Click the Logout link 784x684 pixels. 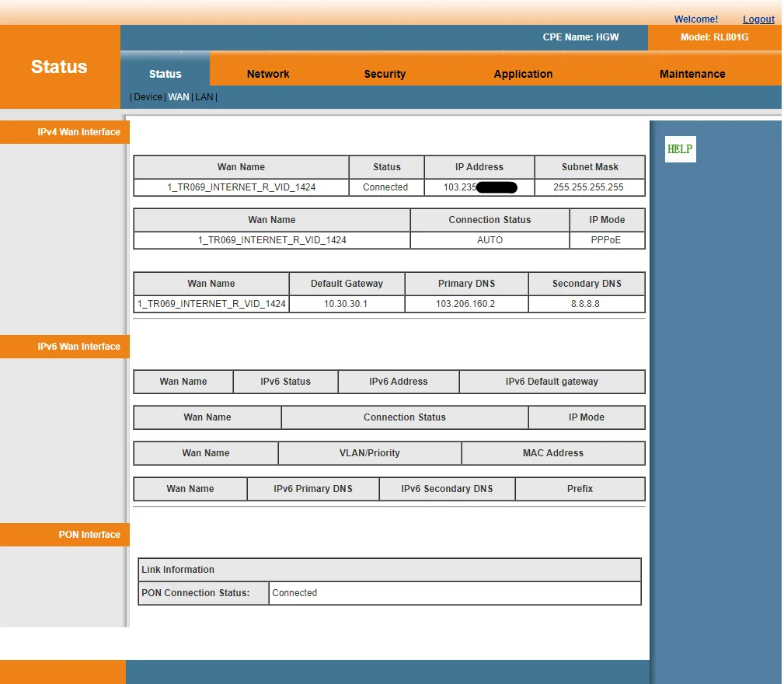click(x=758, y=19)
